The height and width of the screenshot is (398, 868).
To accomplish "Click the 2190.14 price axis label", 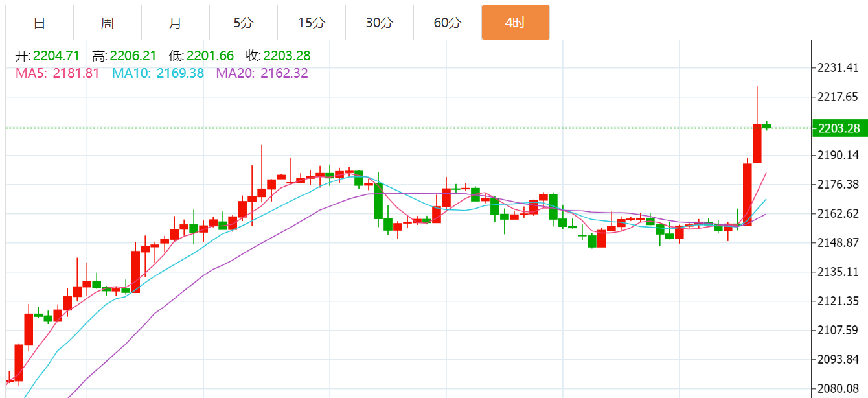I will [838, 156].
